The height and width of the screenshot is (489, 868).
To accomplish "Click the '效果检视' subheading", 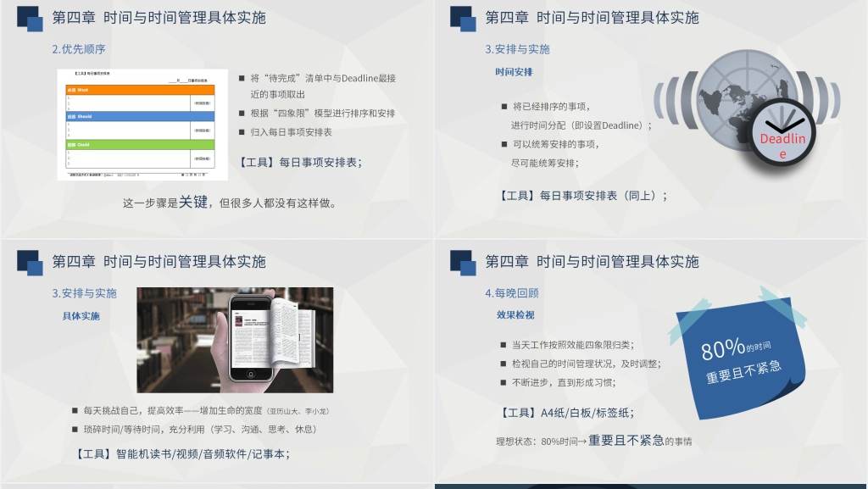I will (x=515, y=315).
